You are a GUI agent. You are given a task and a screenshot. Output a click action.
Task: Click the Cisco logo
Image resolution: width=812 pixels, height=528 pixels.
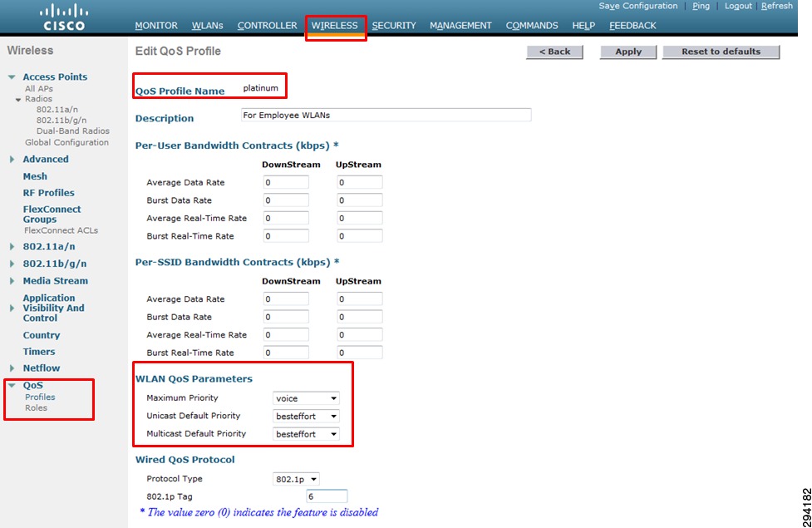pyautogui.click(x=64, y=17)
